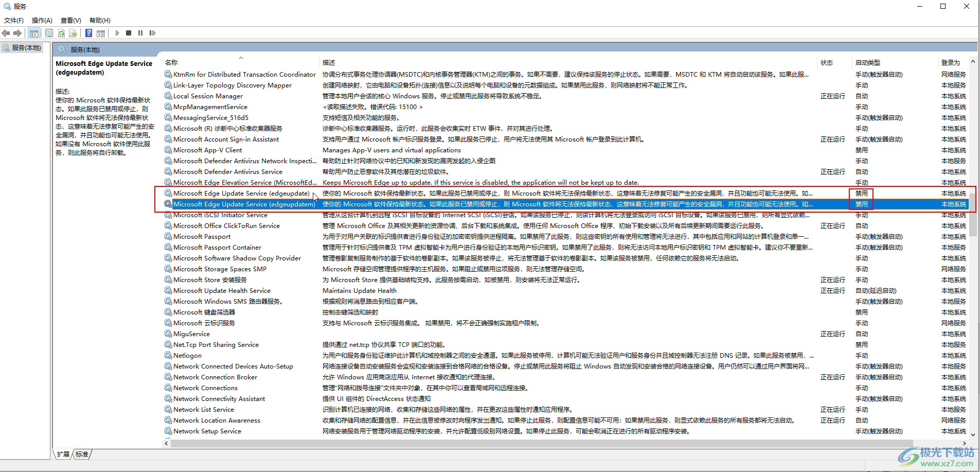Select Microsoft iSCSI Initiator Service row
This screenshot has height=472, width=980.
[x=565, y=215]
